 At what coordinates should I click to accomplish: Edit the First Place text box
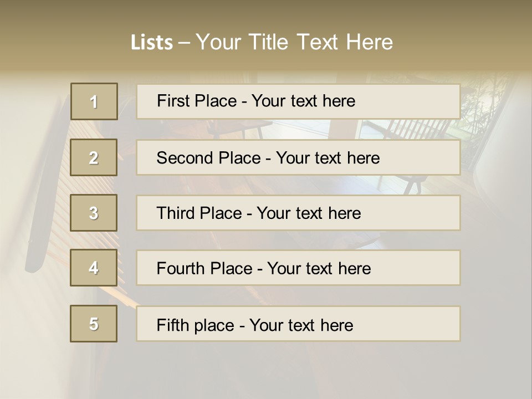(x=298, y=101)
